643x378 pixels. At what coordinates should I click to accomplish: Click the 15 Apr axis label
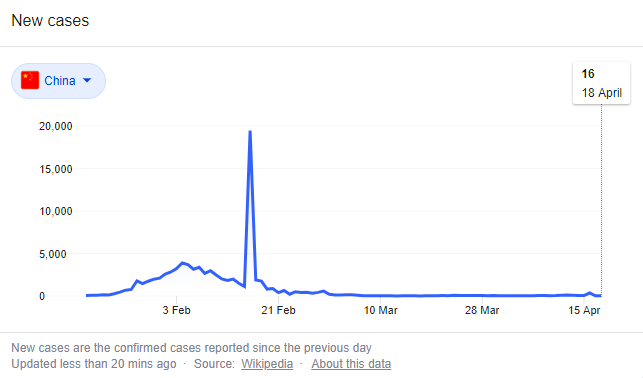point(584,310)
